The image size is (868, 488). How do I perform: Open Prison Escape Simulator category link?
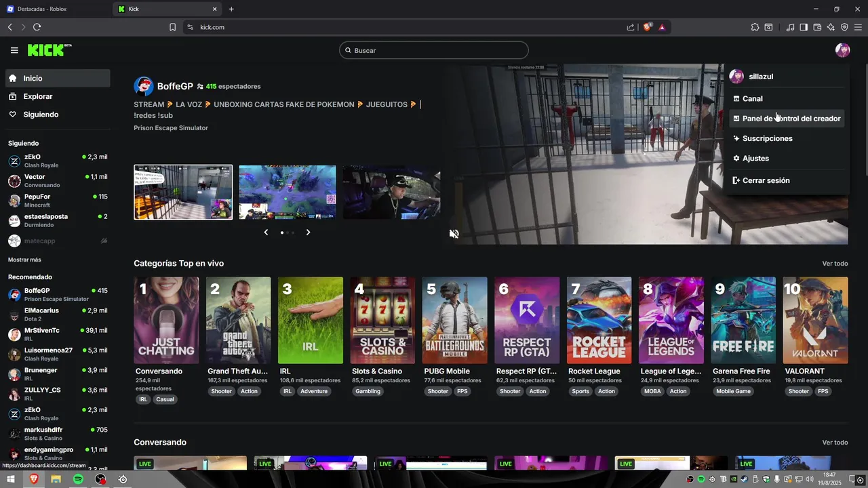click(x=171, y=128)
